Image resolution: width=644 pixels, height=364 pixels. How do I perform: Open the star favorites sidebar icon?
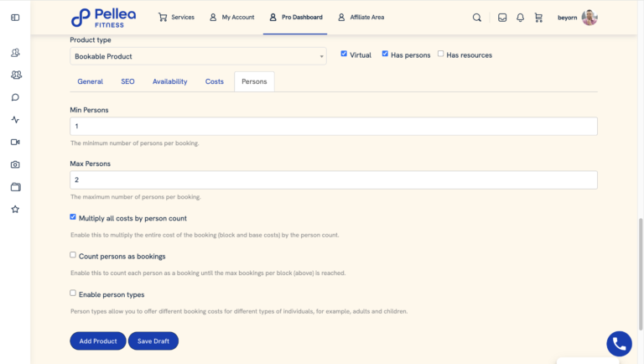click(x=15, y=209)
